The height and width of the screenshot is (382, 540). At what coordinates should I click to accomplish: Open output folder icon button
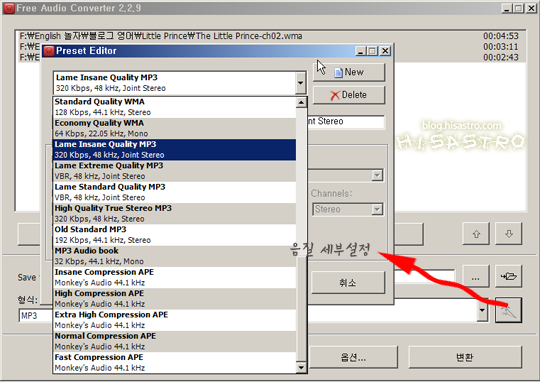(x=509, y=276)
